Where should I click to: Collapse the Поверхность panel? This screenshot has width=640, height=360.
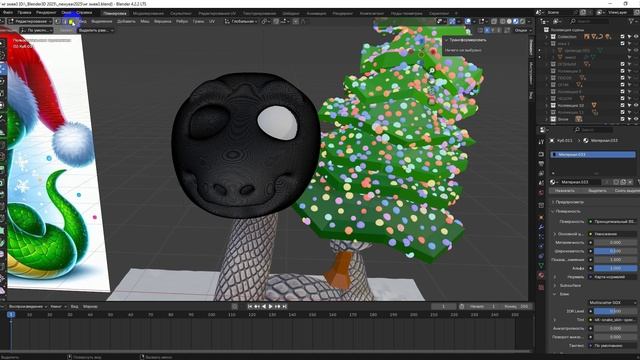(x=568, y=211)
